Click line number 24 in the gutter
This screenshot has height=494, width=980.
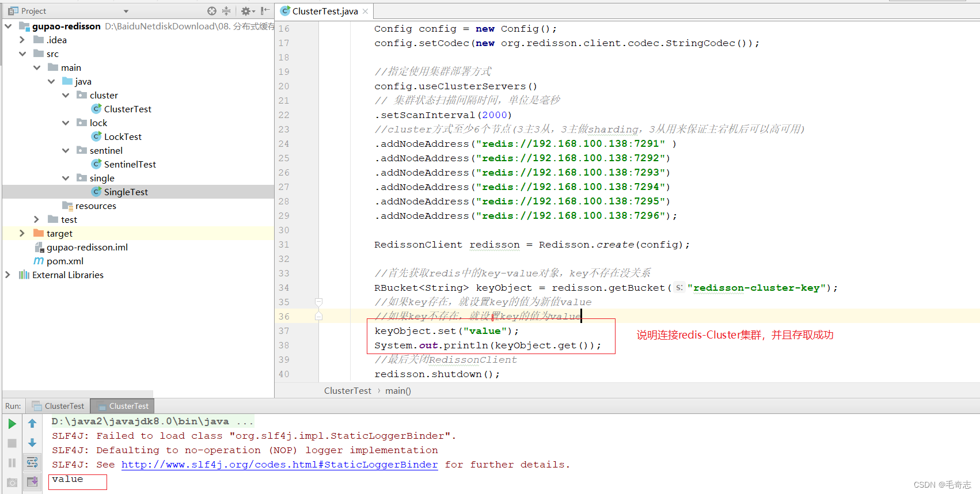point(284,144)
